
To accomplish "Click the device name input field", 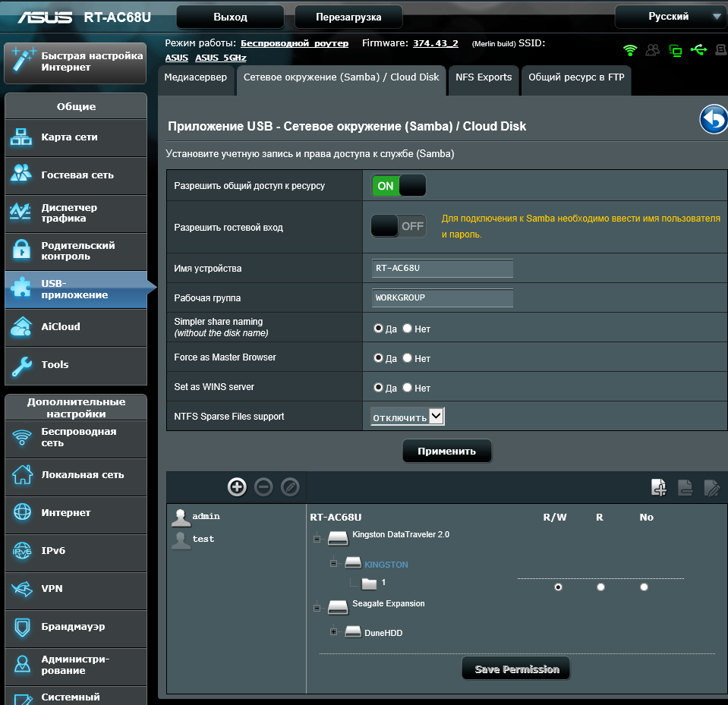I will click(442, 268).
